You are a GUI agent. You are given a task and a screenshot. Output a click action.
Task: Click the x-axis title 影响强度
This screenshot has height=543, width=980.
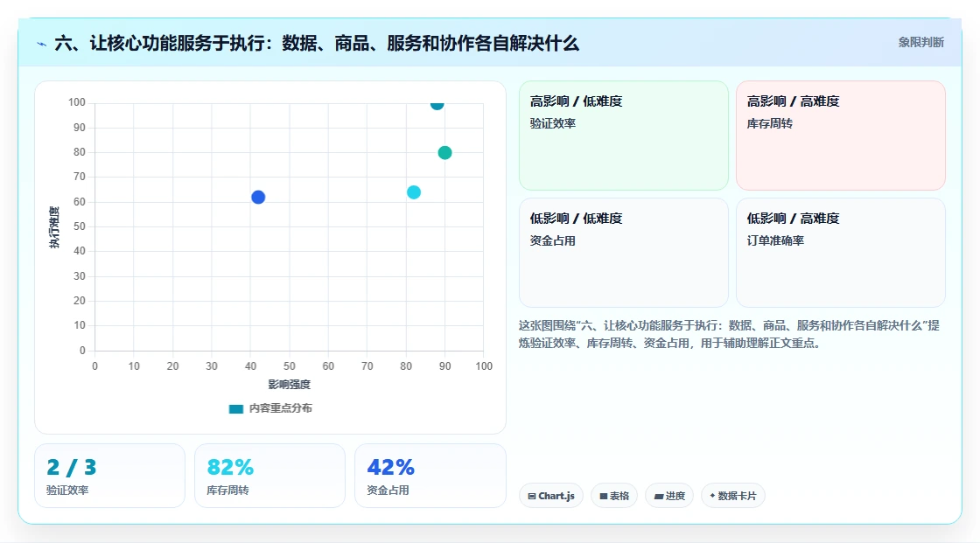(290, 384)
